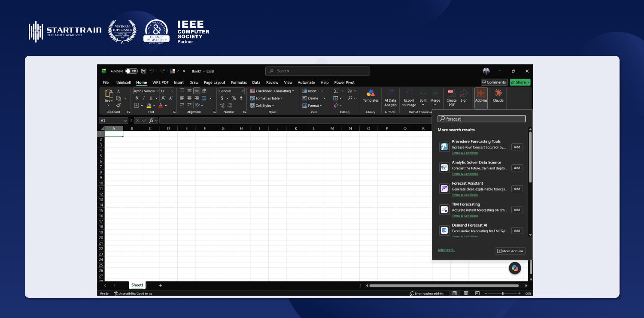The image size is (644, 318).
Task: Open the Templates library icon
Action: click(x=371, y=96)
